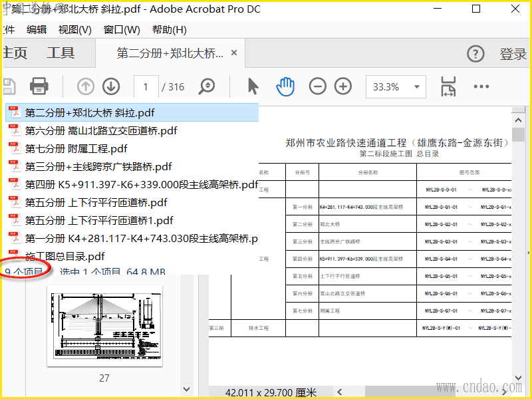Click vertical scrollbar thumb in document

point(518,134)
